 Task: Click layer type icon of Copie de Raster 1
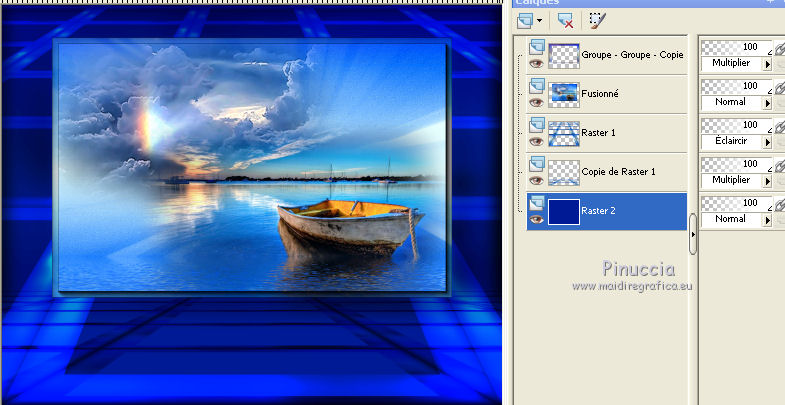click(x=537, y=164)
